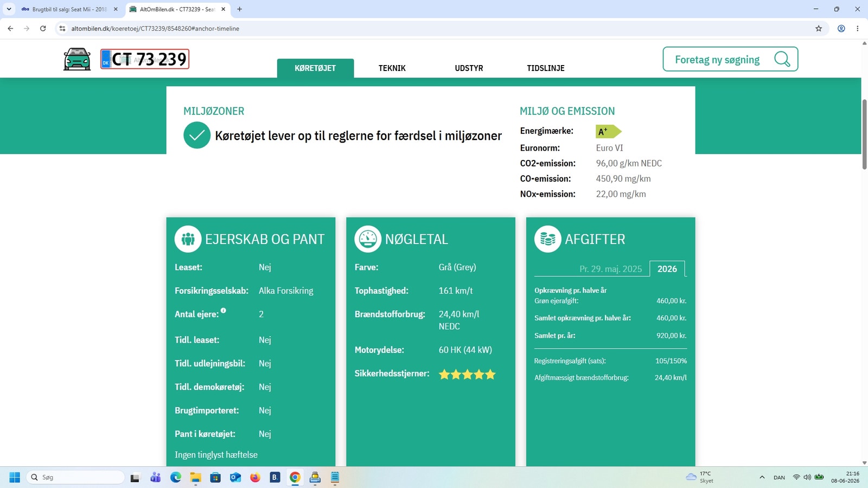Screen dimensions: 868x488
Task: Click the MILJØZONER heading
Action: [214, 111]
